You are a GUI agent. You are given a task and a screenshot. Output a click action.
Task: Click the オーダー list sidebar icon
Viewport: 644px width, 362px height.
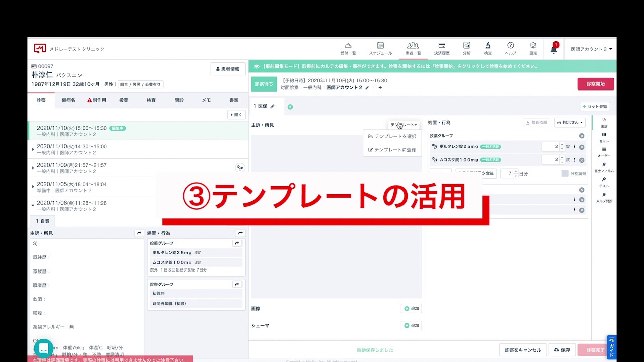click(604, 152)
